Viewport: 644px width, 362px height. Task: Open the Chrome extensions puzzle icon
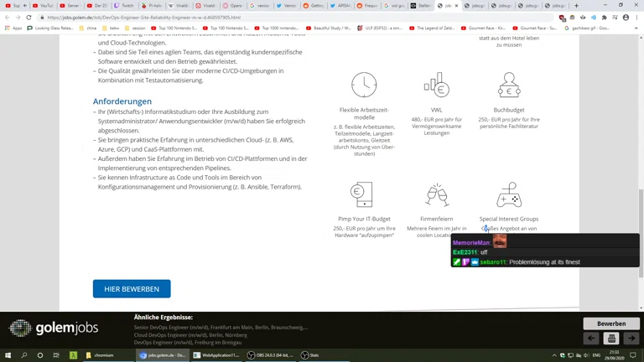click(604, 18)
